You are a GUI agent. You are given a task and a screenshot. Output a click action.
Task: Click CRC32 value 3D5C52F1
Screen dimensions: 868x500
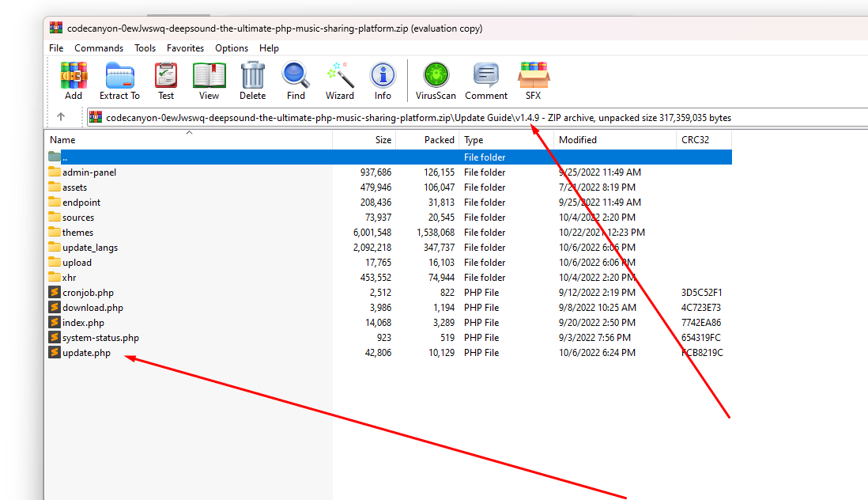[701, 293]
